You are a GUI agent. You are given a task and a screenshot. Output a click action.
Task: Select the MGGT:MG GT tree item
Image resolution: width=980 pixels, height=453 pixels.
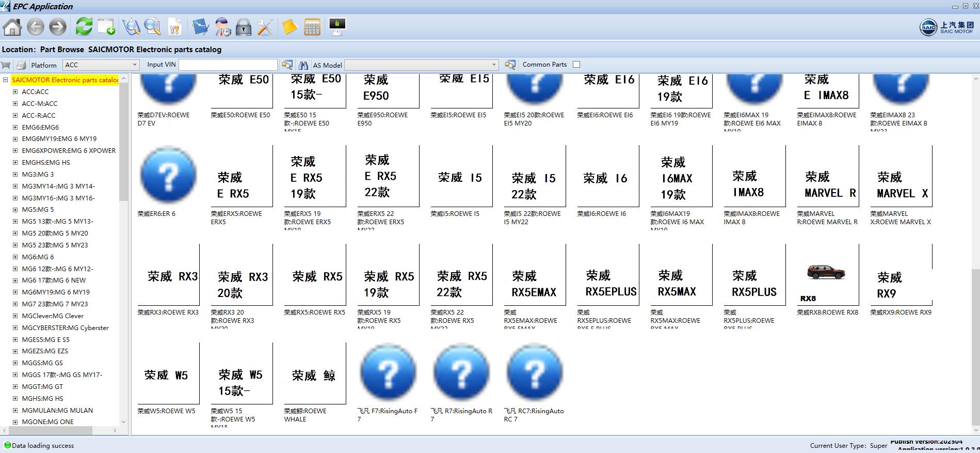(42, 386)
